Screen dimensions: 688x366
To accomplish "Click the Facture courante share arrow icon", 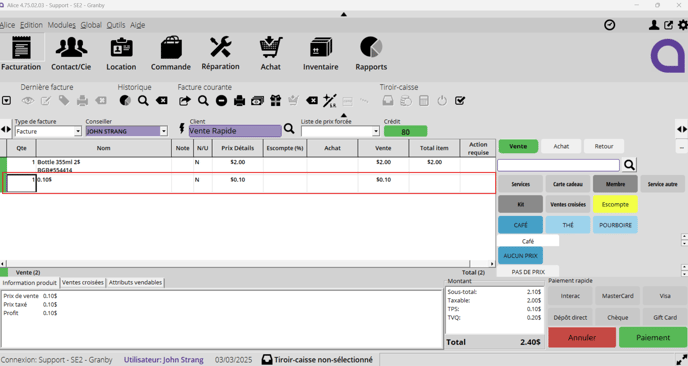I will pos(185,101).
